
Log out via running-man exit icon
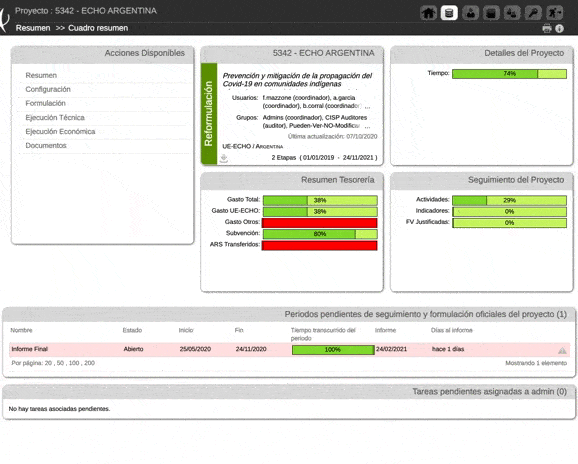click(554, 13)
